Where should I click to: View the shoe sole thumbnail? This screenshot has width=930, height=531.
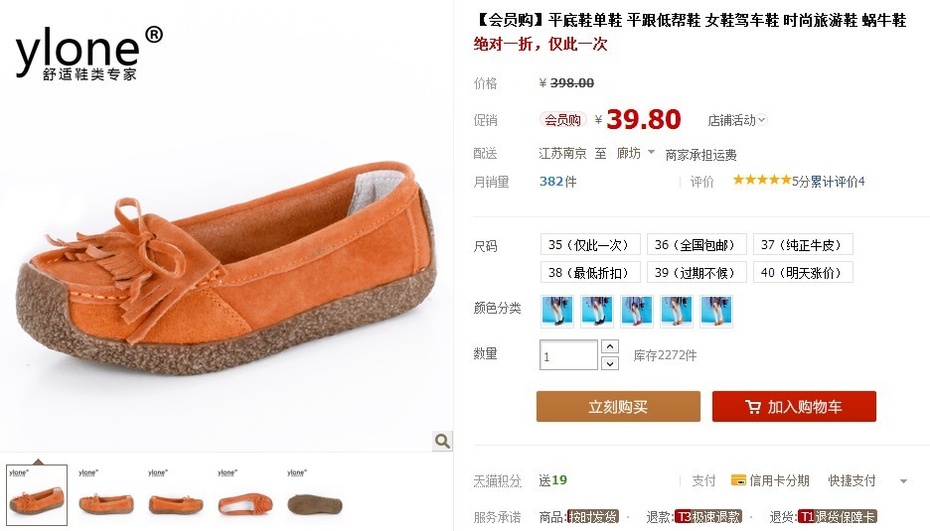[314, 495]
